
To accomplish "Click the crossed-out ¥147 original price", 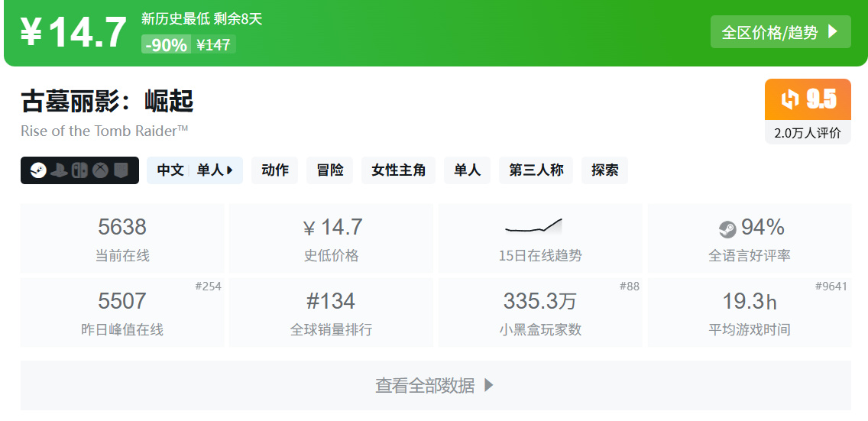I will 214,45.
